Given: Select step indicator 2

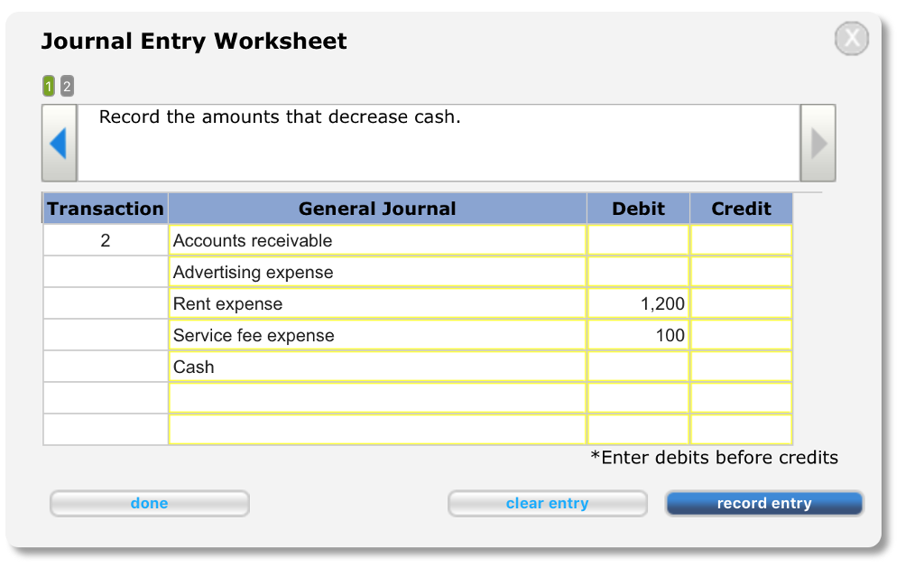Looking at the screenshot, I should (x=65, y=85).
